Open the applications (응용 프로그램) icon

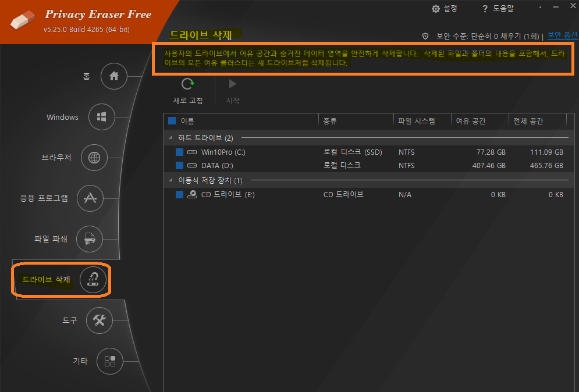point(90,198)
